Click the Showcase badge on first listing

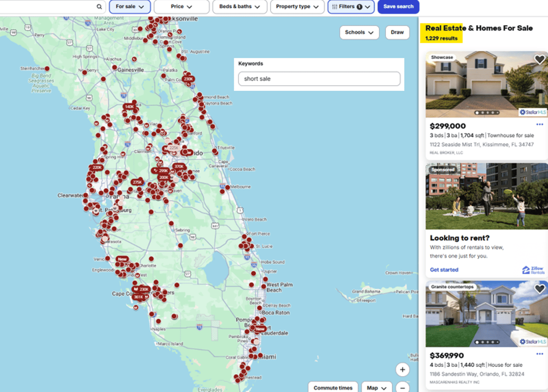[x=442, y=57]
